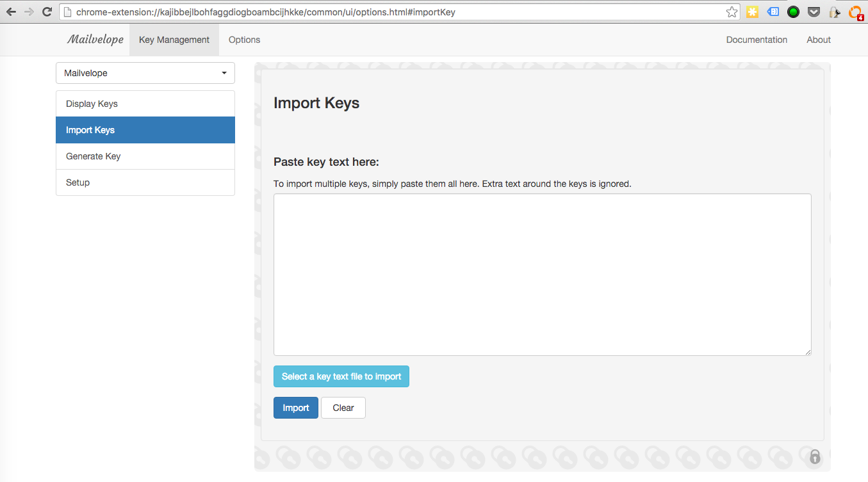Open the Mailvelope padlock-and-key extension icon
The height and width of the screenshot is (482, 868).
[x=834, y=12]
